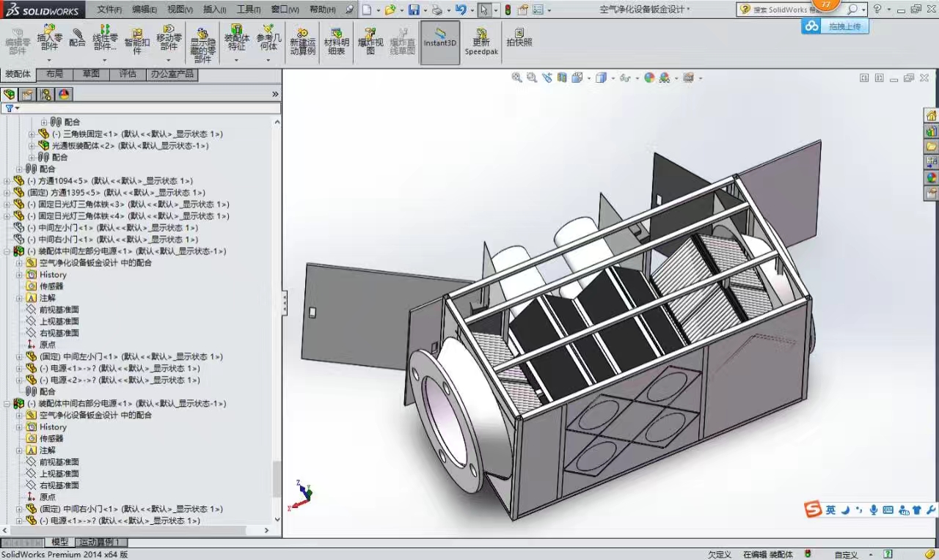
Task: Switch to the 草图 tab
Action: click(91, 74)
